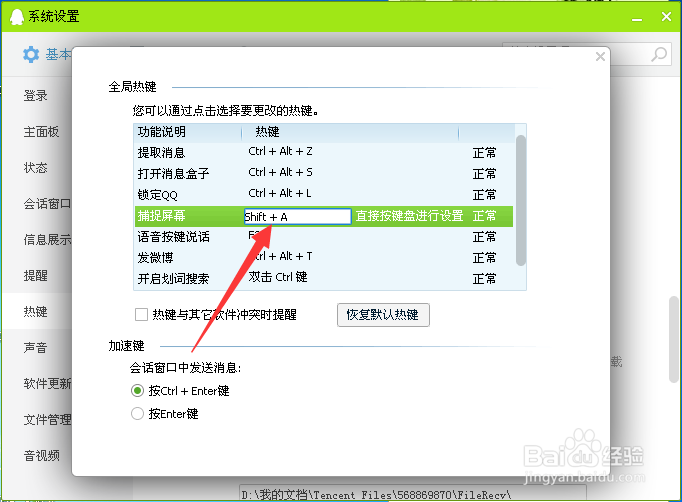
Task: Click the search magnifier icon
Action: click(659, 54)
